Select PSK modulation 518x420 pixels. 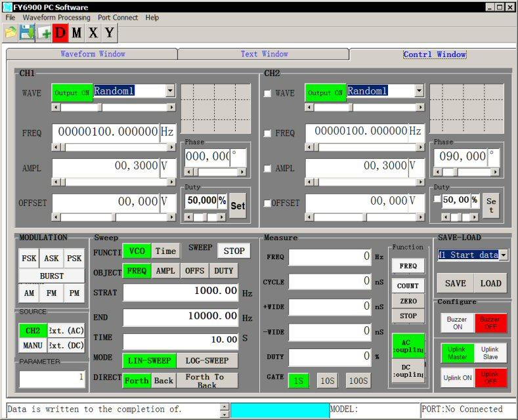tap(74, 258)
